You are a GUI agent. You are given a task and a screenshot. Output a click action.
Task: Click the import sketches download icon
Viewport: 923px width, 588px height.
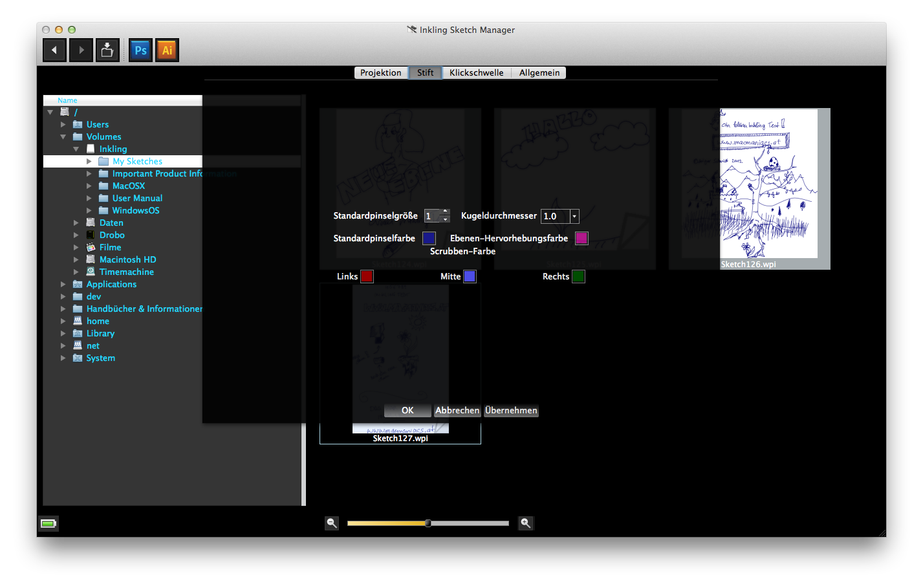point(107,50)
